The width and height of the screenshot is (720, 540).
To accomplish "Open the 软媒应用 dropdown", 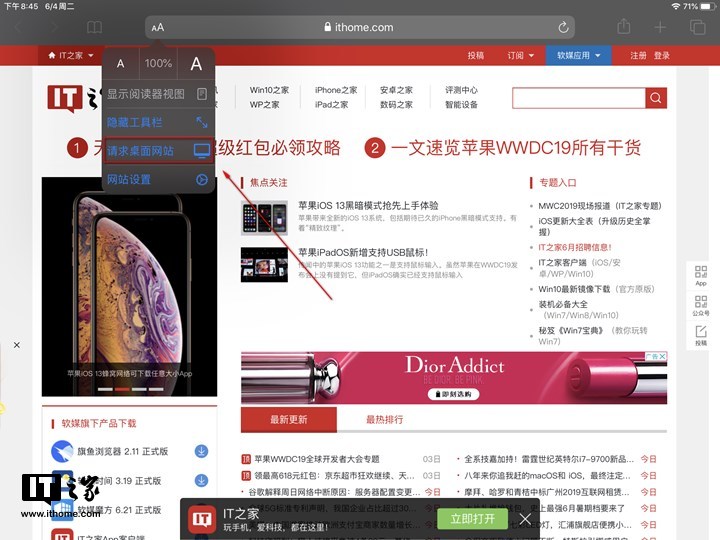I will click(x=578, y=56).
